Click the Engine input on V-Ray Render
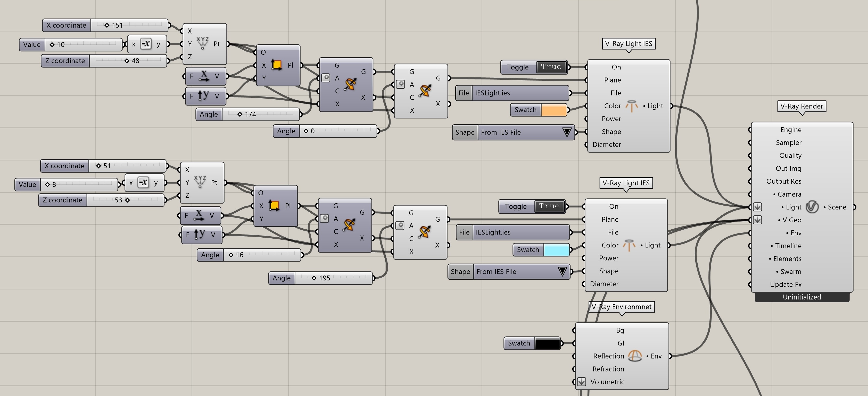Viewport: 868px width, 396px height. 790,130
